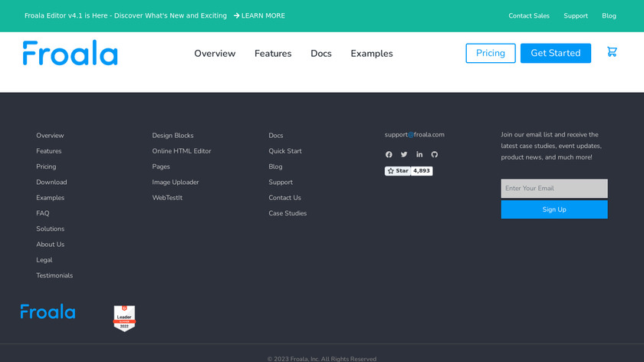Open Blog in top bar
This screenshot has width=644, height=362.
pos(609,15)
